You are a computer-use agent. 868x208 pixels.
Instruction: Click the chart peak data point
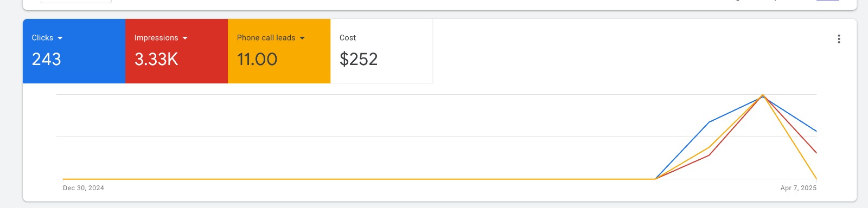coord(763,96)
